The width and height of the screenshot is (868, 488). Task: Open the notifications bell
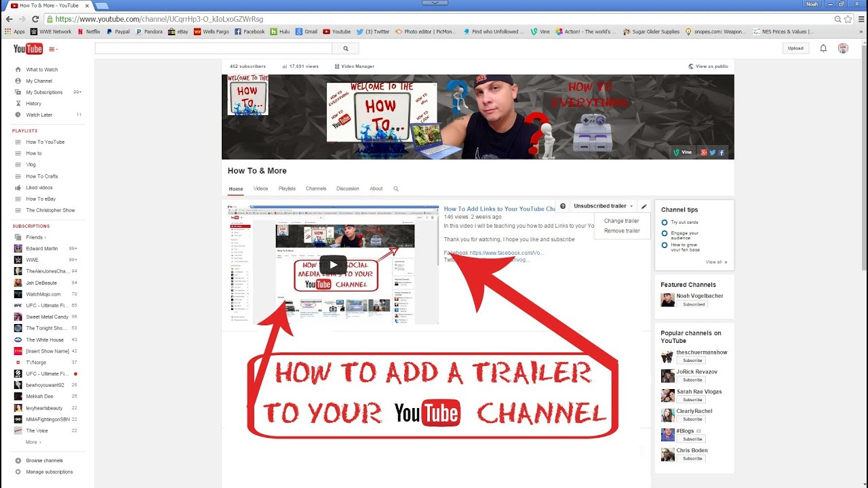823,48
